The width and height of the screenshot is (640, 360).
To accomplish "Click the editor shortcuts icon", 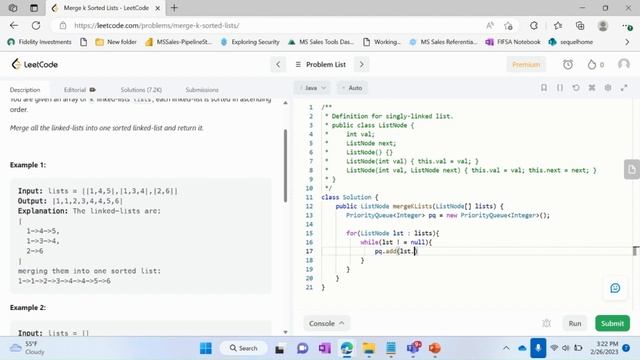I will click(592, 88).
